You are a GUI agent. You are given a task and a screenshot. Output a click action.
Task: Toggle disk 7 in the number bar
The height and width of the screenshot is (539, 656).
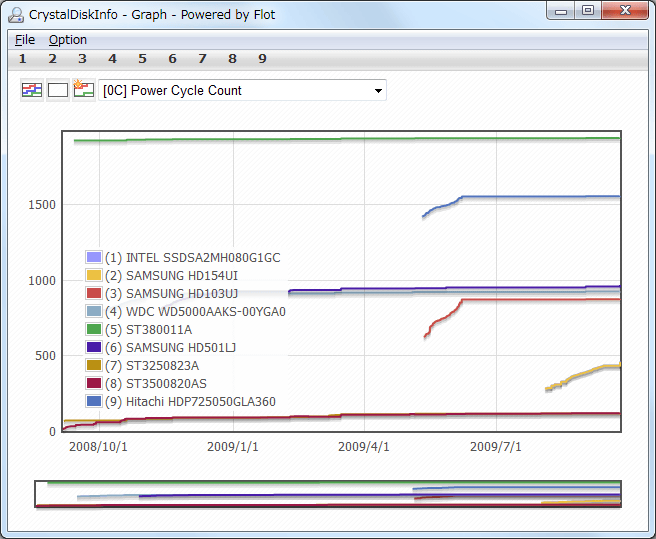(x=202, y=59)
